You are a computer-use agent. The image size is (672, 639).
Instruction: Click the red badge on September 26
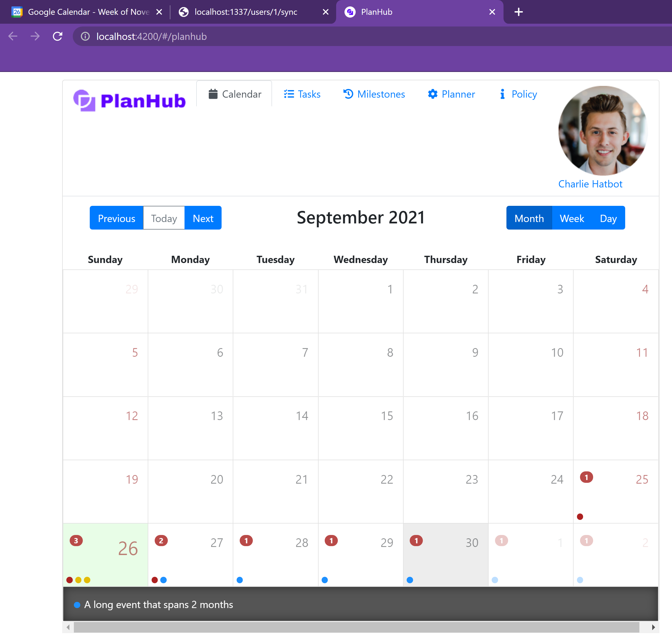coord(76,541)
